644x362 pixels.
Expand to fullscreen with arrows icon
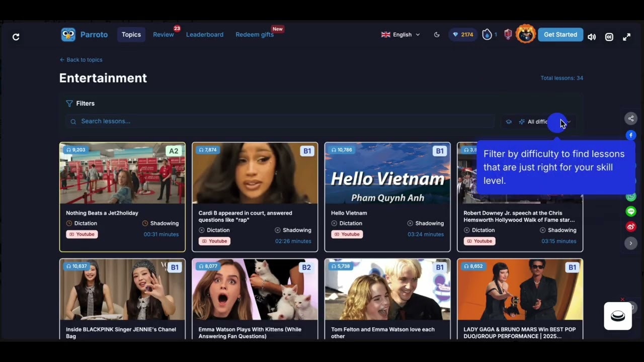[626, 37]
